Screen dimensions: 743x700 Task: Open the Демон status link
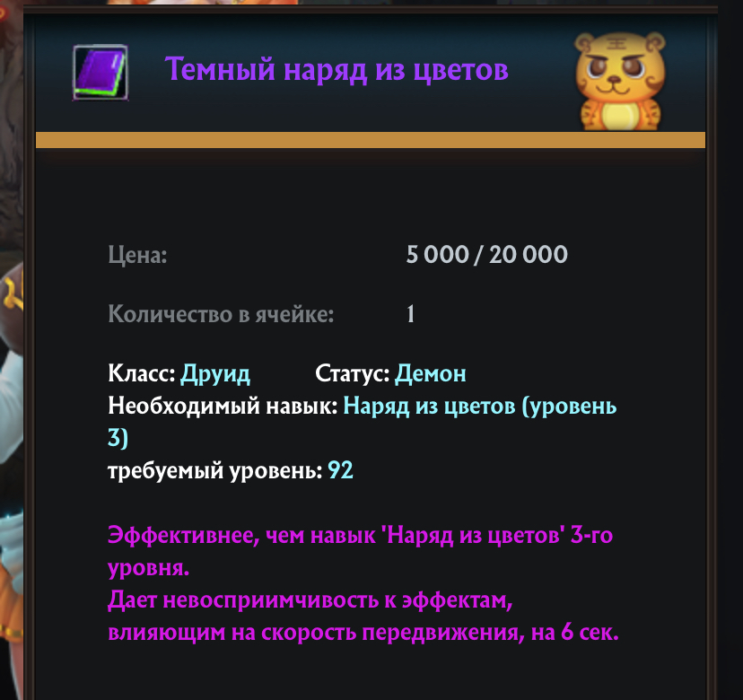[430, 373]
